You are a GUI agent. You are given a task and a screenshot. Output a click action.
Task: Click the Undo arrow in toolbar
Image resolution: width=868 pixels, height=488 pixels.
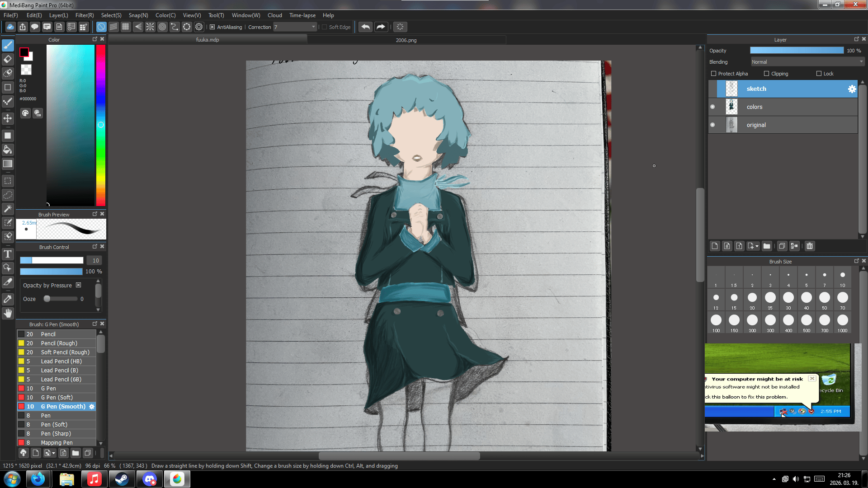[x=365, y=27]
